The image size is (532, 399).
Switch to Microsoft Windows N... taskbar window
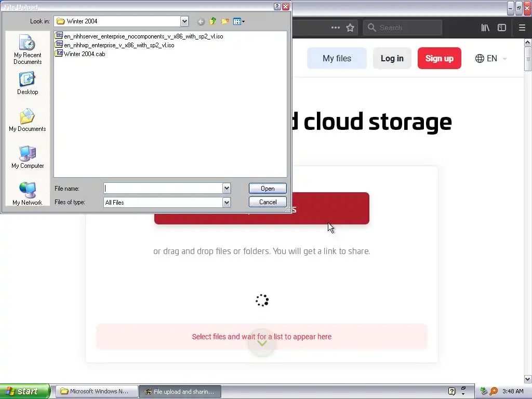click(97, 391)
